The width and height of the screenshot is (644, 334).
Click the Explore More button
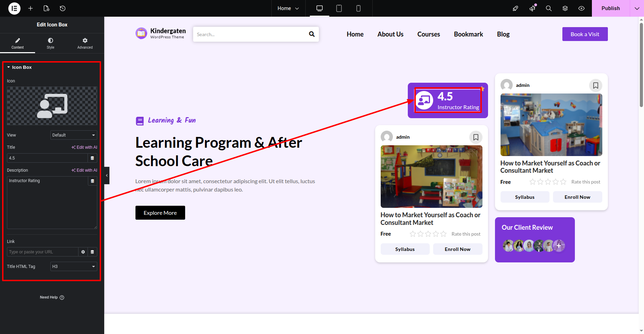click(x=160, y=213)
